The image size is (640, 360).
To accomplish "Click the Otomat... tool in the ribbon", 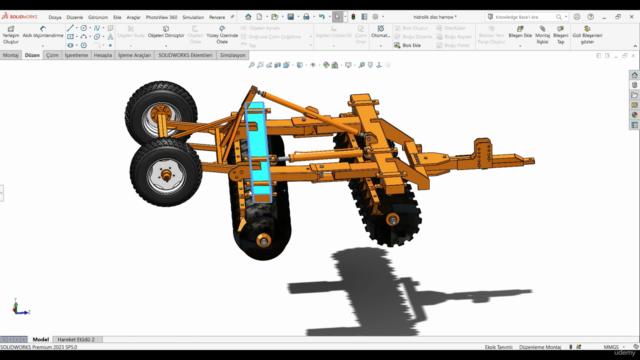I will click(x=380, y=32).
